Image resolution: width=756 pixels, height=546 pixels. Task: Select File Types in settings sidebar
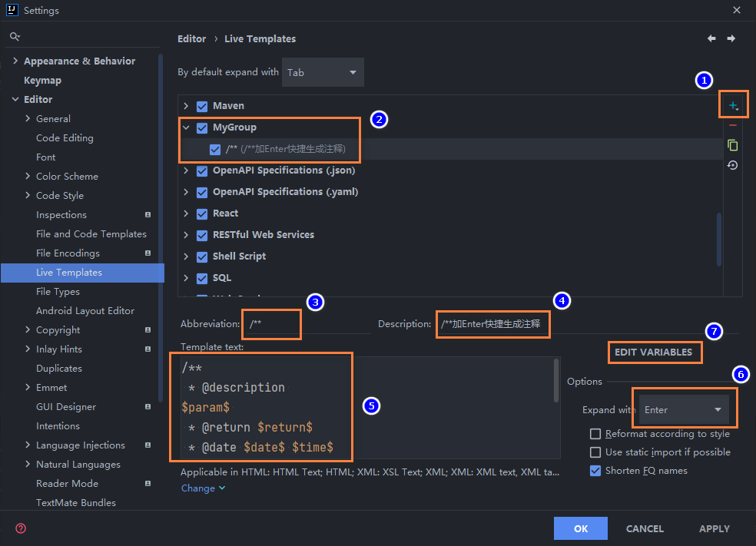(58, 292)
